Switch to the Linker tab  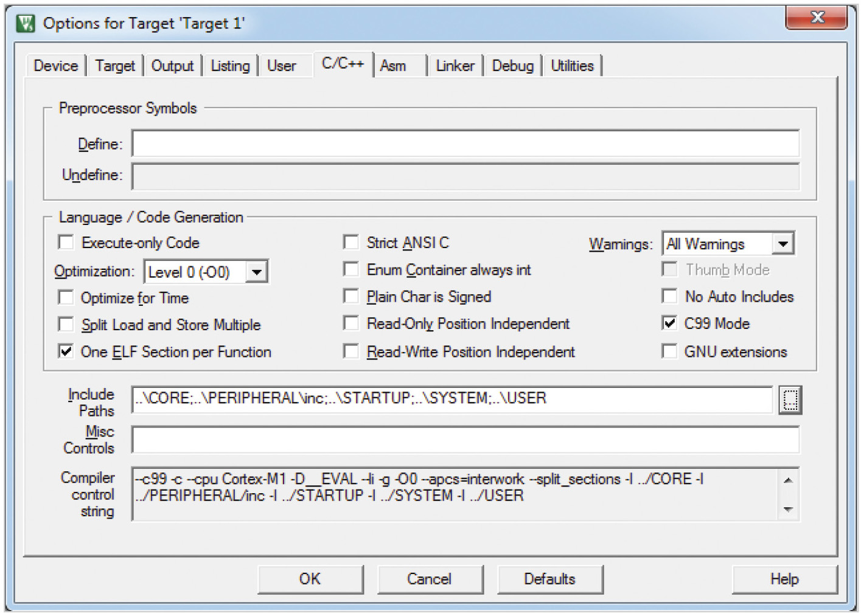coord(455,66)
